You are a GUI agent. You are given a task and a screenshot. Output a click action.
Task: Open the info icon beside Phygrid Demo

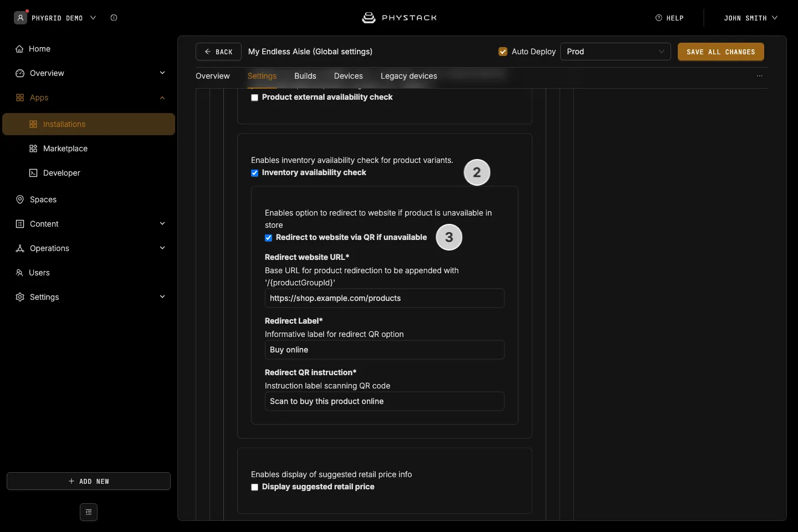114,18
